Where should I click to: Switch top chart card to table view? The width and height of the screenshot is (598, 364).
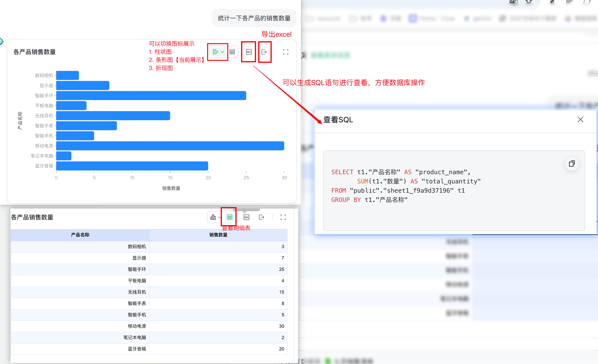tap(232, 52)
